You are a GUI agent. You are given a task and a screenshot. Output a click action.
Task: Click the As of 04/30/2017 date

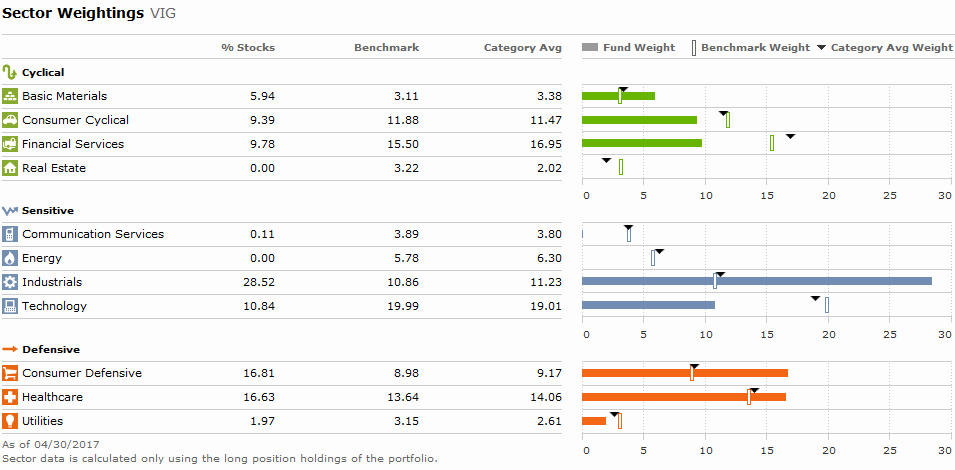[51, 444]
